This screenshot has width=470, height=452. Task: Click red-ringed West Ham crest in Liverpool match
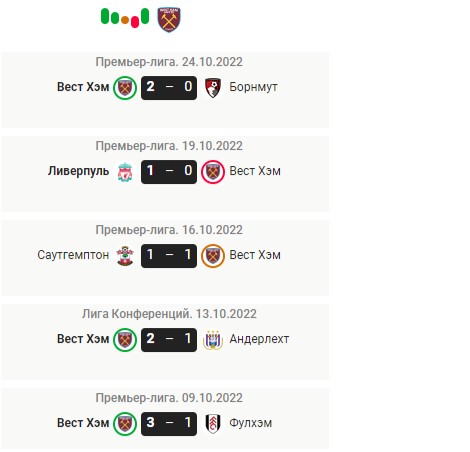[x=213, y=172]
